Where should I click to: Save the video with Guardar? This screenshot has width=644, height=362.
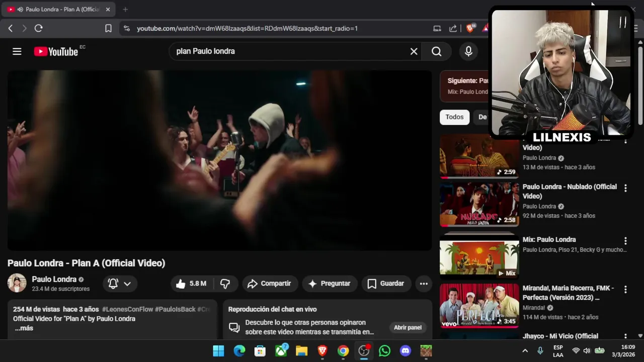(x=386, y=284)
